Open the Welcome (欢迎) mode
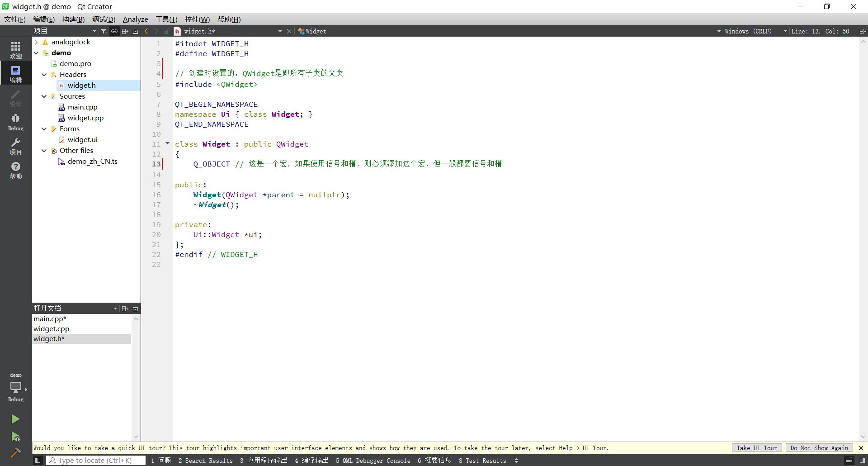 click(x=16, y=50)
